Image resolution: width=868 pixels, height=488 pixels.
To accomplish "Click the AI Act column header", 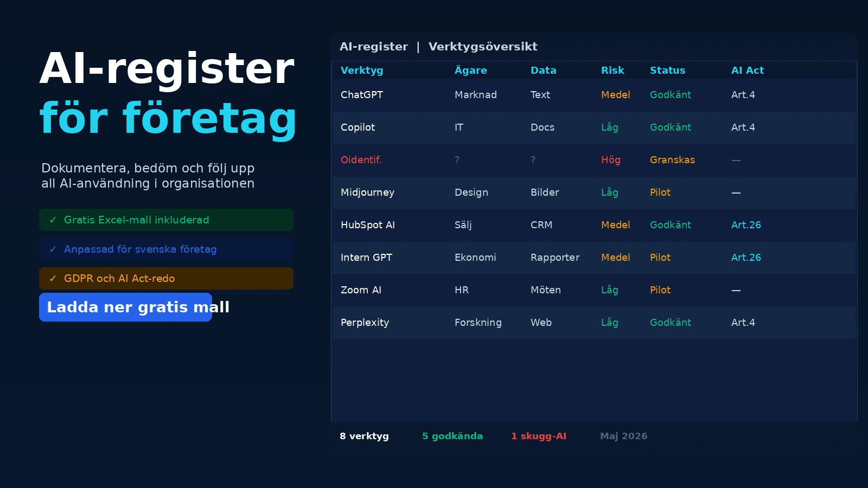I will coord(748,70).
